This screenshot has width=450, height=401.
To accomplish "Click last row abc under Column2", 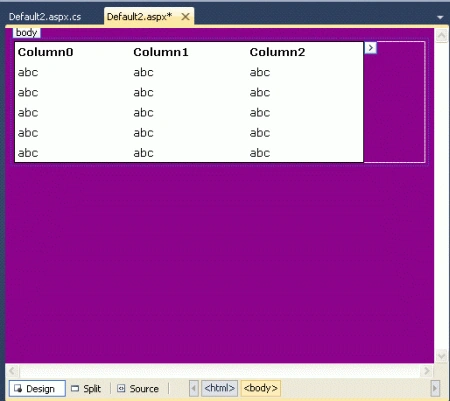I will 260,153.
